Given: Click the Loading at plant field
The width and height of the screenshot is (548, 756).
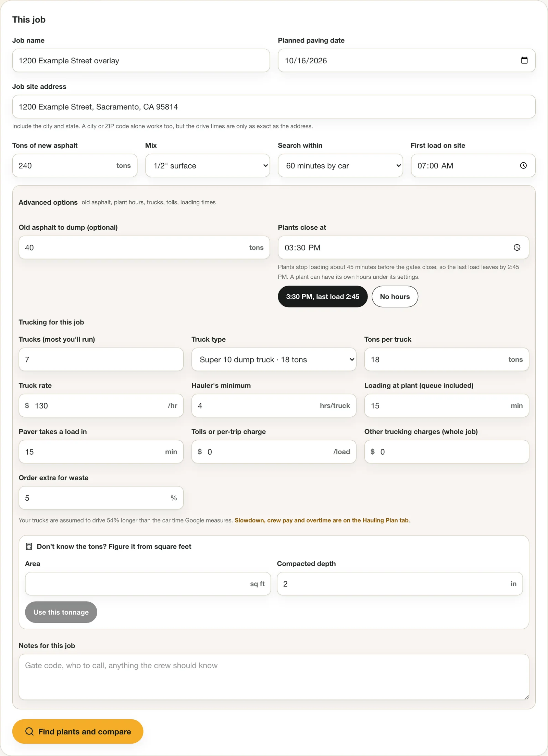Looking at the screenshot, I should pyautogui.click(x=447, y=406).
